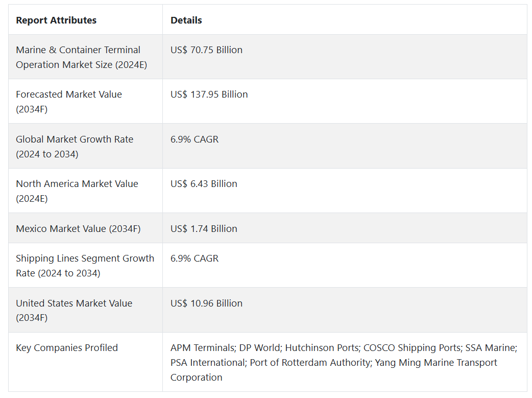532x398 pixels.
Task: Click the United States Market Value cell
Action: point(74,310)
